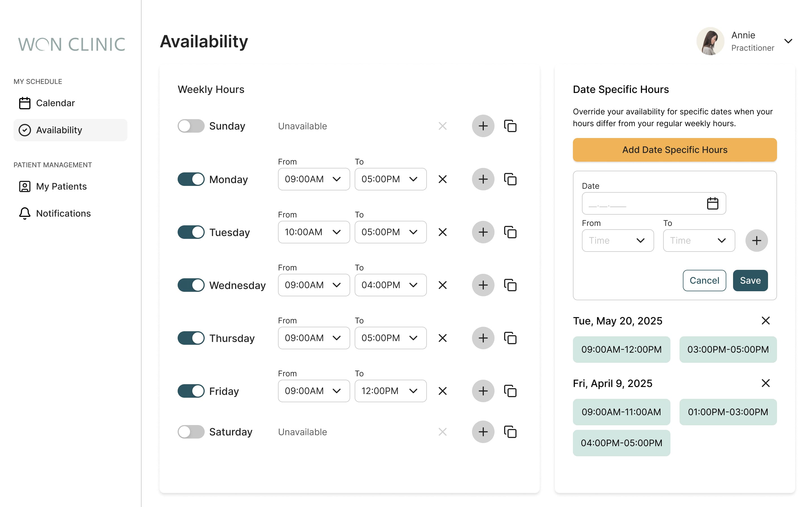Delete Tue, May 20, 2025 override

pyautogui.click(x=765, y=321)
